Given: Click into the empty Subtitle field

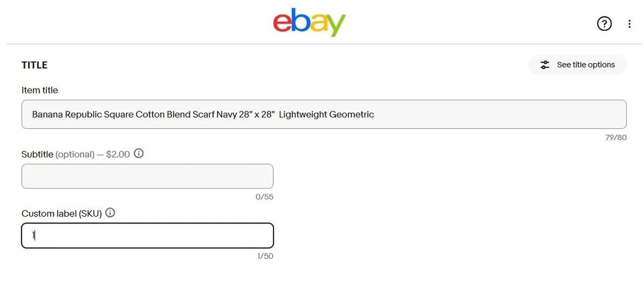Looking at the screenshot, I should [147, 176].
